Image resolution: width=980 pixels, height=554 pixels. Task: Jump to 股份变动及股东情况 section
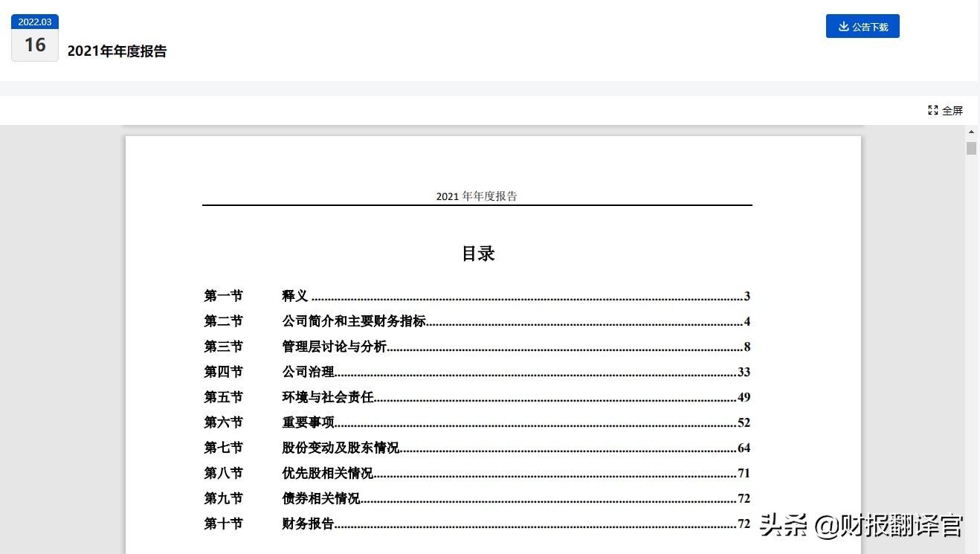point(342,447)
